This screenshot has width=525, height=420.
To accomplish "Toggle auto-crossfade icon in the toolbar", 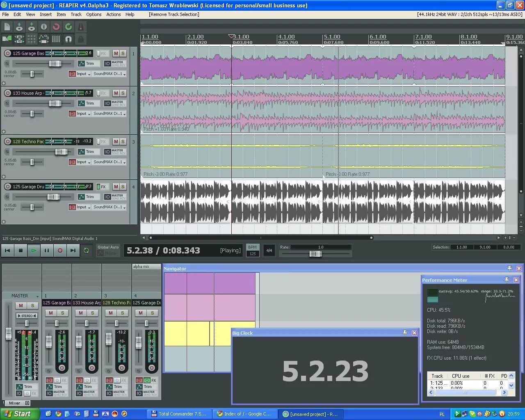I will pyautogui.click(x=7, y=39).
